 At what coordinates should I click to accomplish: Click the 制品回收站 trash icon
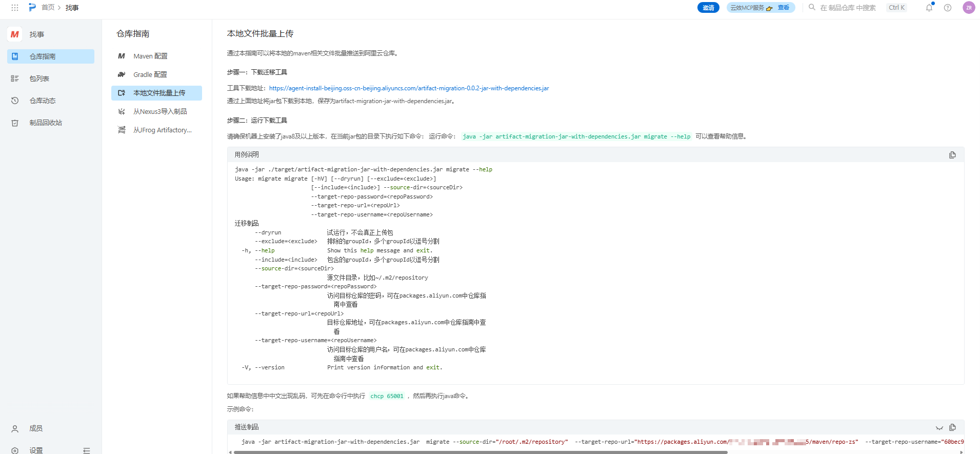[15, 123]
